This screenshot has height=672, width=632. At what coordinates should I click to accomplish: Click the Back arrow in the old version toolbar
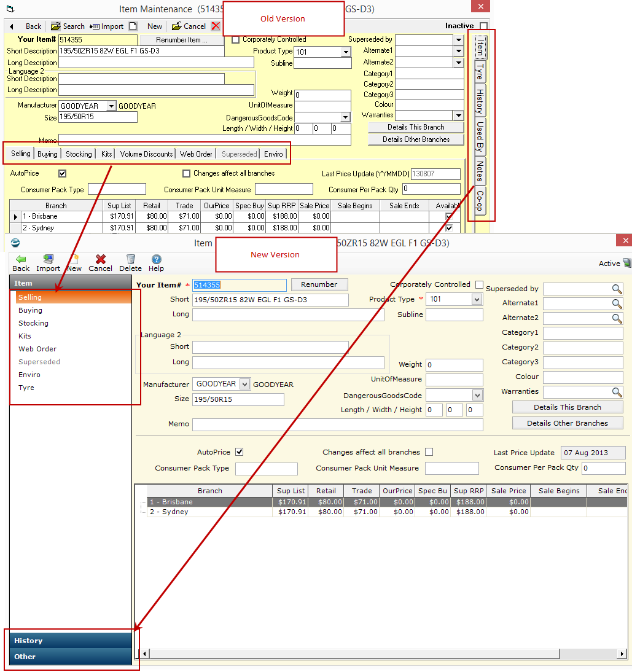point(12,26)
